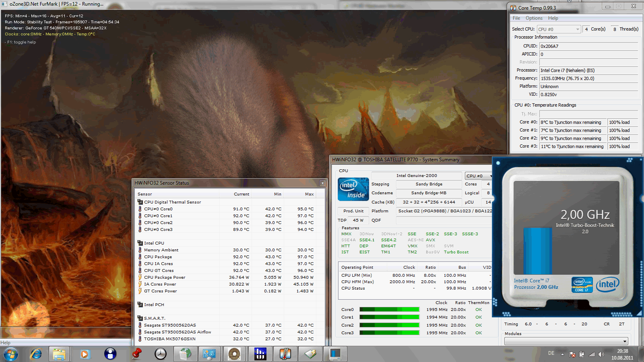Screen dimensions: 644x362
Task: Click the Turbo Boost feature label
Action: click(x=456, y=252)
